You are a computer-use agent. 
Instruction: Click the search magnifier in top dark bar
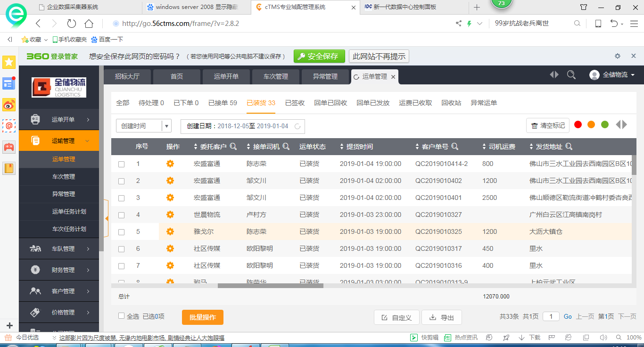click(571, 75)
